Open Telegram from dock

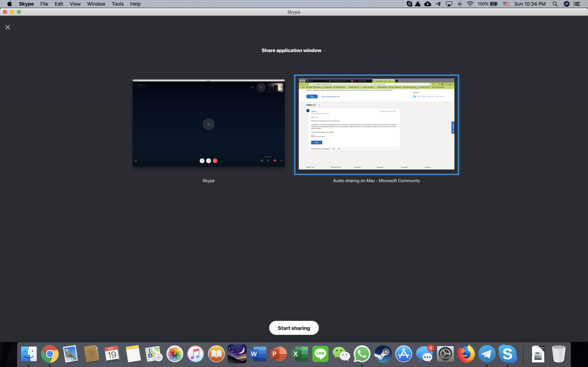pyautogui.click(x=486, y=354)
